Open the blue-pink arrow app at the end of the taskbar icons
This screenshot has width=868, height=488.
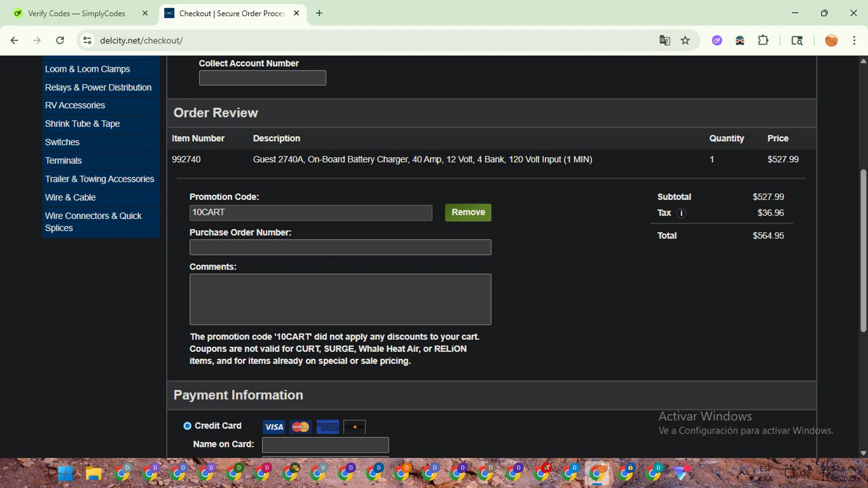pos(682,473)
